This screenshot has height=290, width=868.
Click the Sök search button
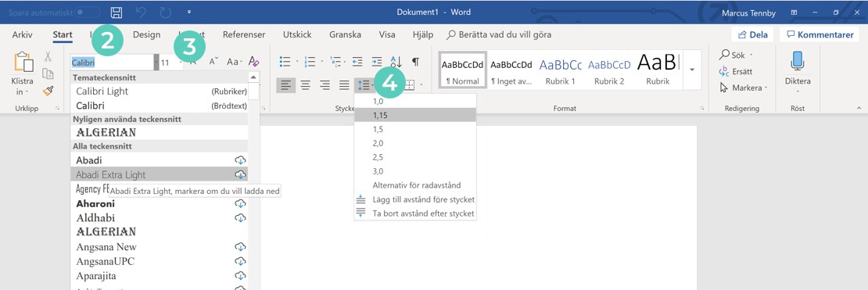point(737,55)
